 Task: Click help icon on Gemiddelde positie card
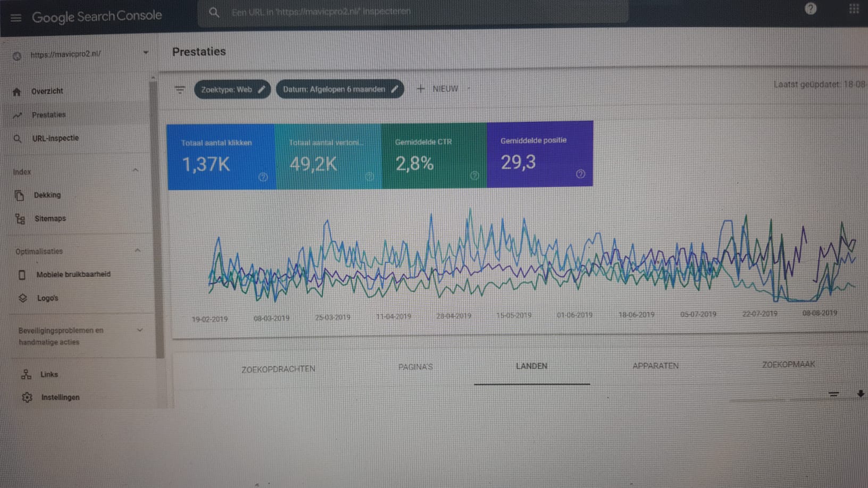click(580, 174)
